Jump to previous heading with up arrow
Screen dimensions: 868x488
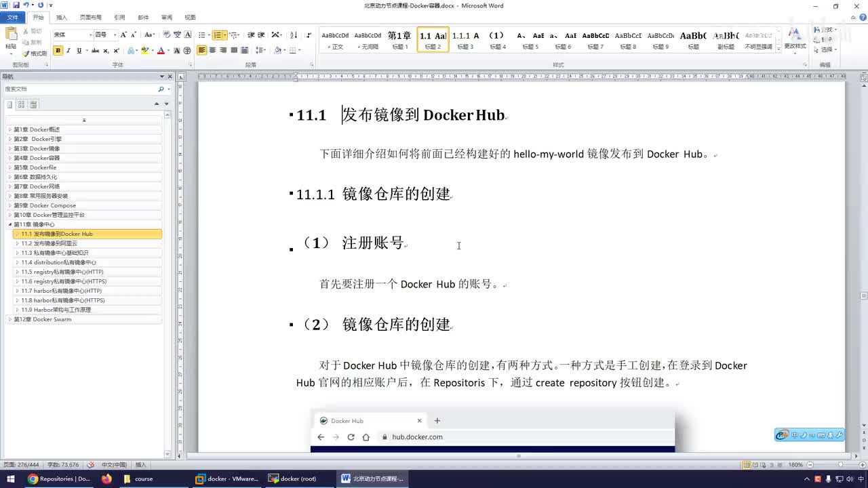pos(157,104)
